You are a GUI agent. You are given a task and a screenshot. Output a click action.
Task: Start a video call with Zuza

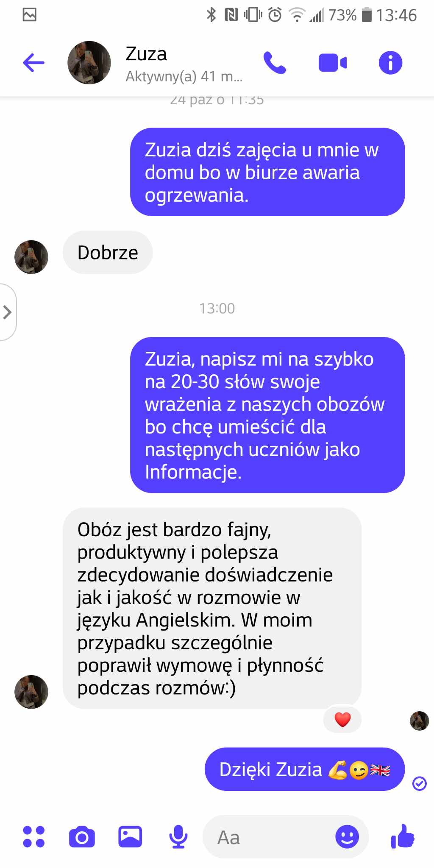click(x=333, y=63)
